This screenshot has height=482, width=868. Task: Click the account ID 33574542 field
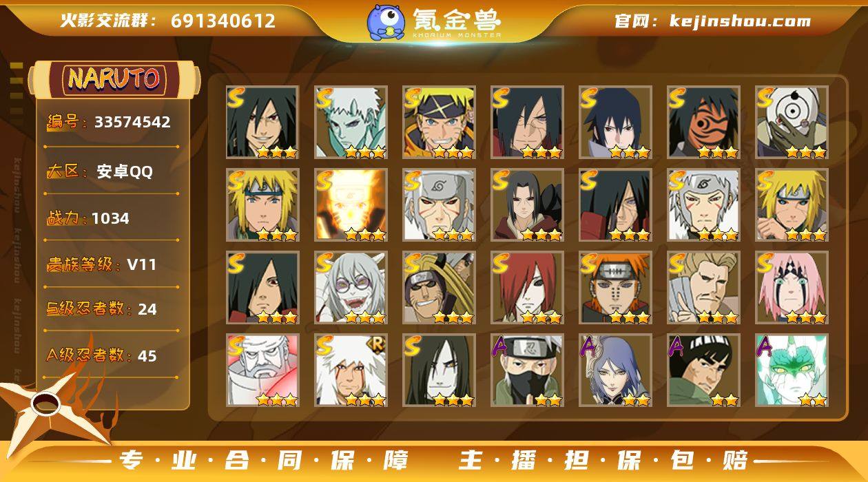tap(110, 123)
